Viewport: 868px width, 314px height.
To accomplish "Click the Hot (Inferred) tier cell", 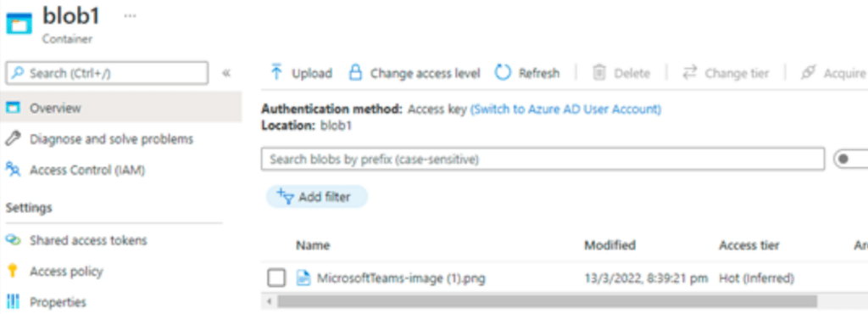I will [x=757, y=278].
